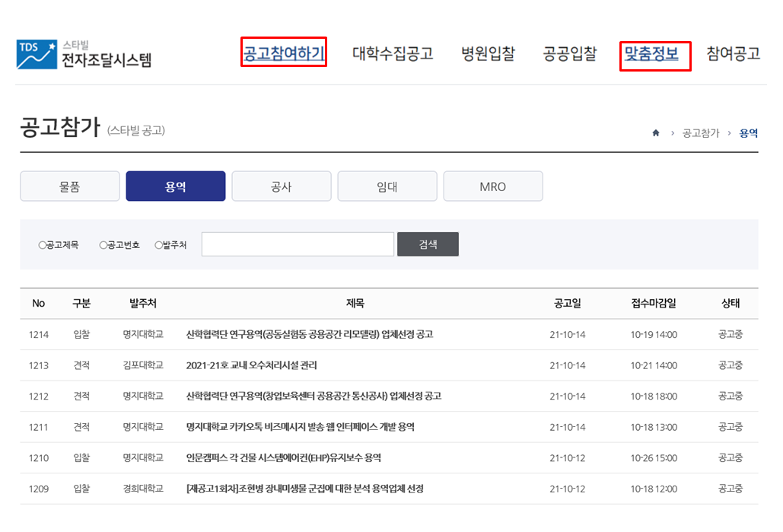Open notice 산학협력단 연구용역(창업보육센터 공용공간 통신공사)
Viewport: 783px width, 532px height.
314,396
